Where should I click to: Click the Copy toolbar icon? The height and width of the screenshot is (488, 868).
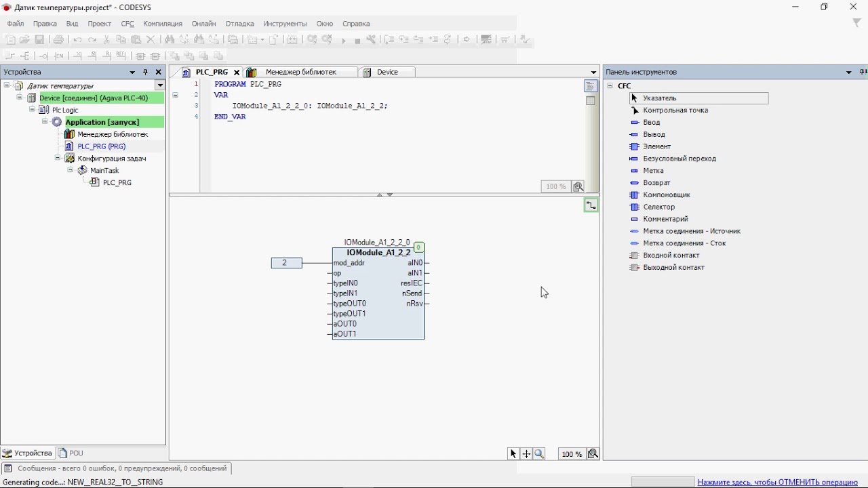coord(121,40)
